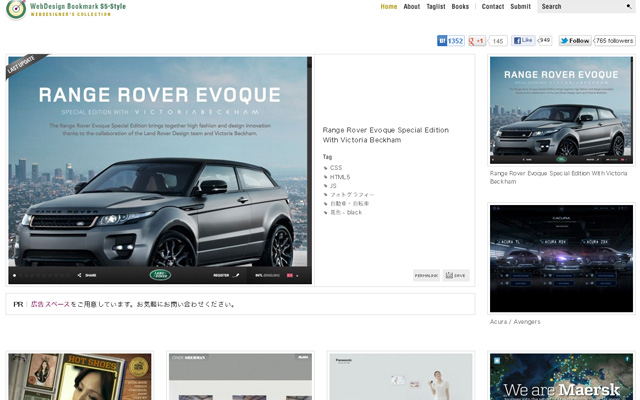This screenshot has height=400, width=640.
Task: Click the 765 followers count
Action: pyautogui.click(x=614, y=41)
